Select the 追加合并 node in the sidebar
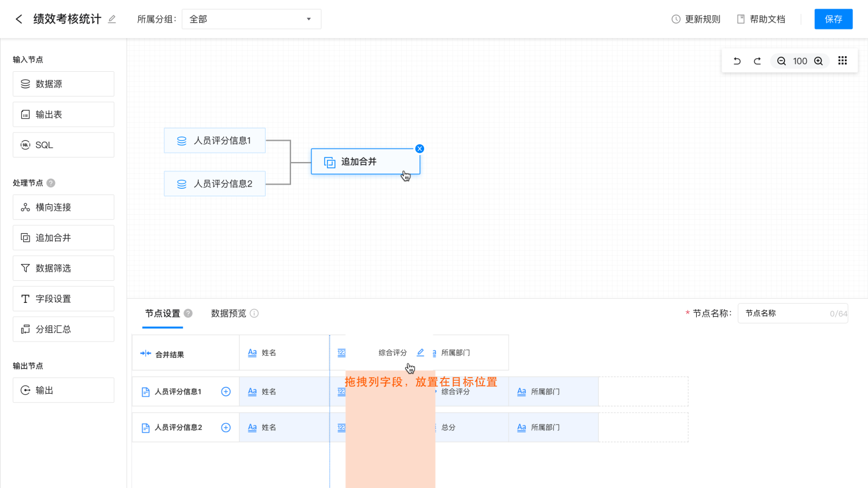This screenshot has width=868, height=488. [x=64, y=238]
